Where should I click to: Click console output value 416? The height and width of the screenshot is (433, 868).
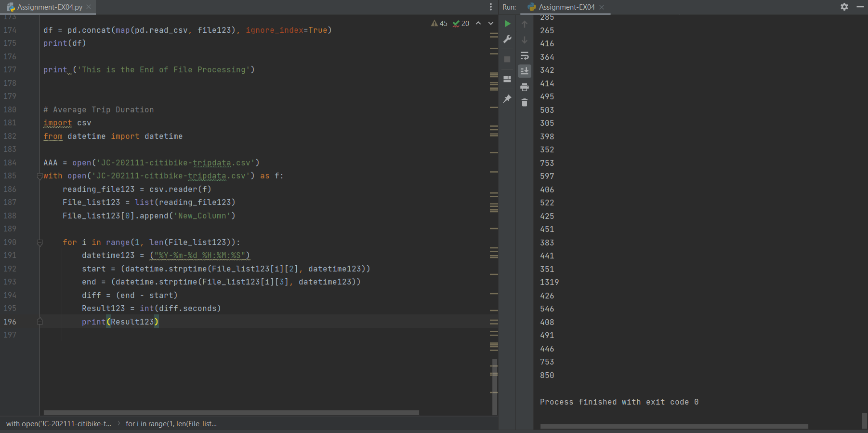[x=547, y=44]
